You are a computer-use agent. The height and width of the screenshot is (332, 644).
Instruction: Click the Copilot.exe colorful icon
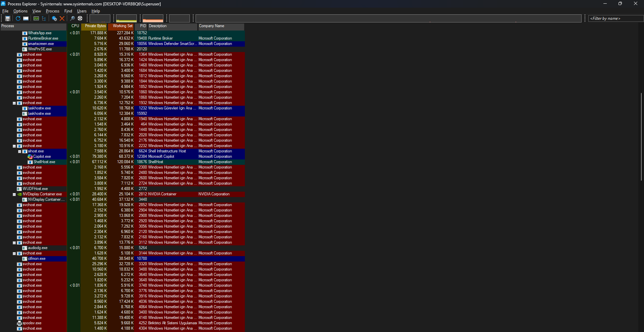point(30,157)
